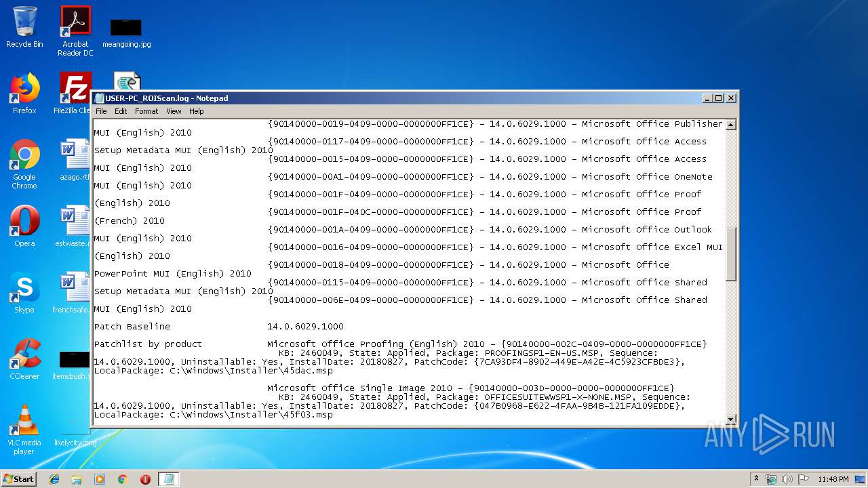Click the scrollbar down arrow in Notepad

coord(731,420)
